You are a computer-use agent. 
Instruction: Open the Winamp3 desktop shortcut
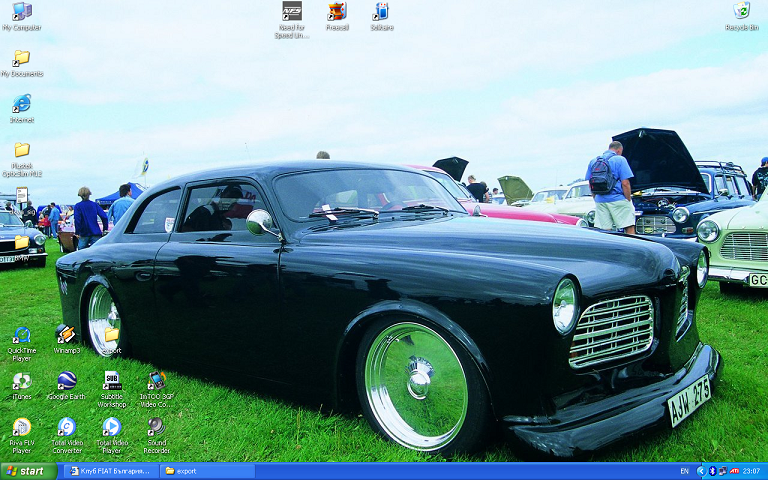point(66,335)
